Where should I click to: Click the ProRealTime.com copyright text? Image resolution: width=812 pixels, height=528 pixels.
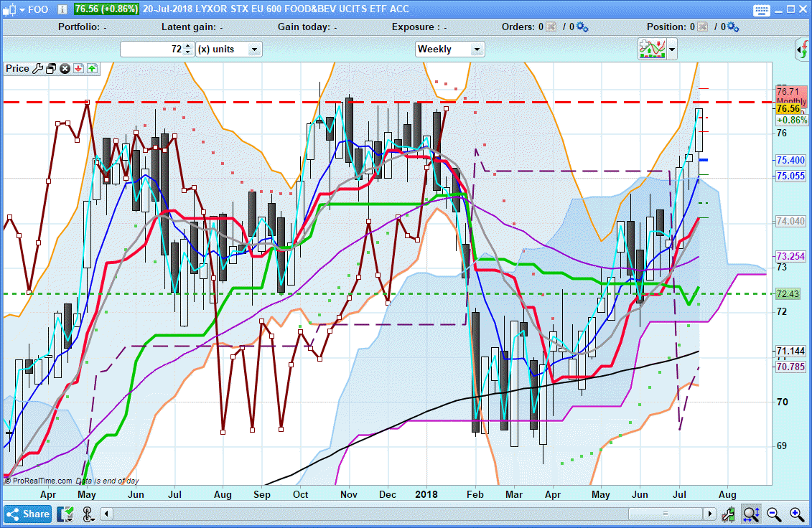point(38,481)
